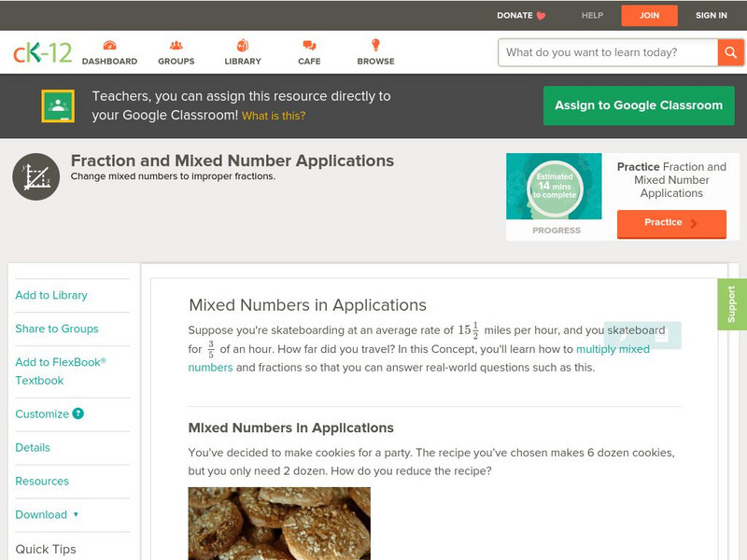Click DONATE text in top bar

[x=514, y=15]
